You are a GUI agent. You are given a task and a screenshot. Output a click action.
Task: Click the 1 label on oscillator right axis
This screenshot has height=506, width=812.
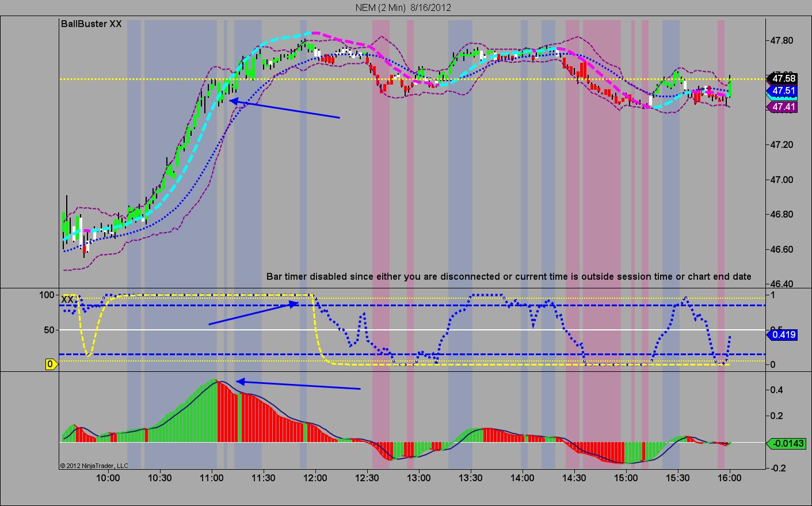pos(773,295)
